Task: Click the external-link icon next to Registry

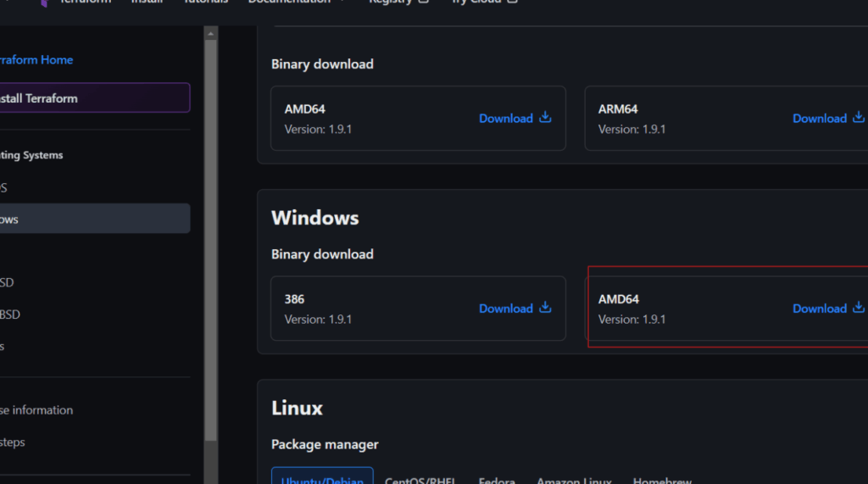Action: pyautogui.click(x=424, y=3)
